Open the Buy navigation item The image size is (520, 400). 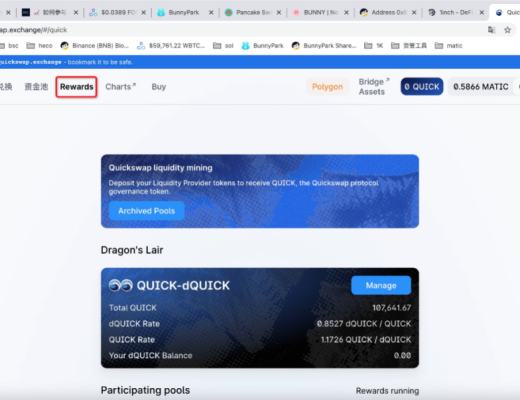159,87
